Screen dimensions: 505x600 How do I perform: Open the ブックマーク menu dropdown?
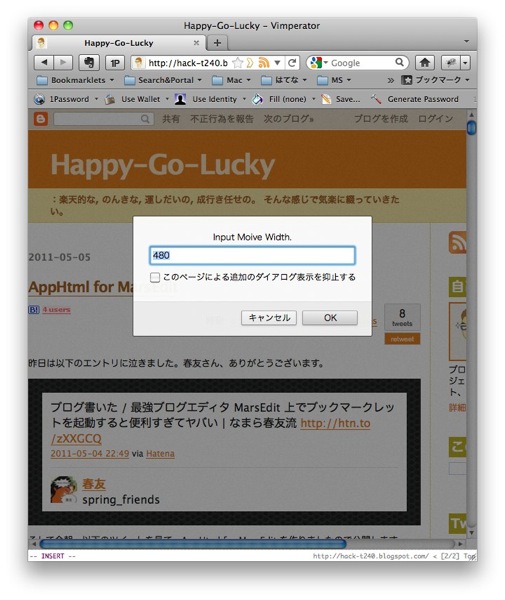435,80
